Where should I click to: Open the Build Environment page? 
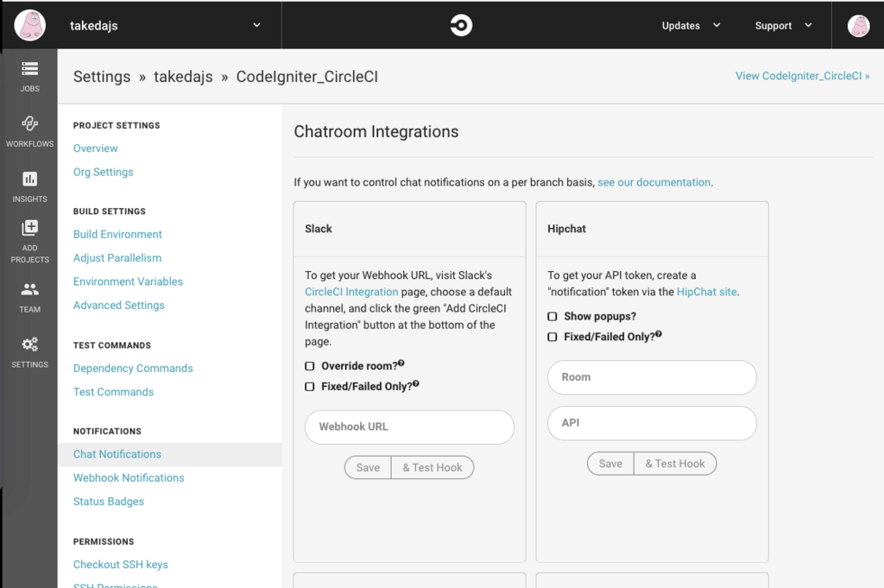(x=117, y=235)
